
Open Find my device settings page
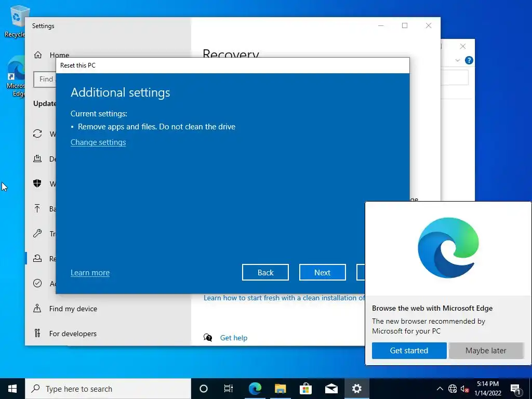coord(73,309)
